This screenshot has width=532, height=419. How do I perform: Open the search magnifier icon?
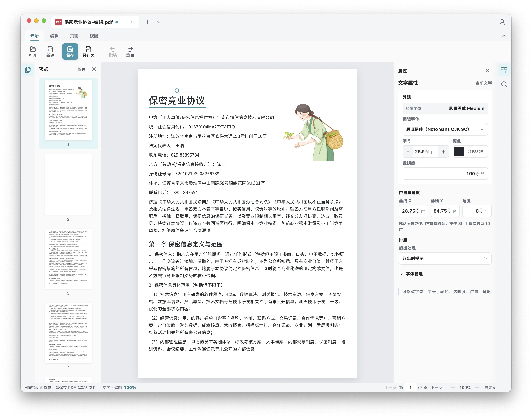504,84
